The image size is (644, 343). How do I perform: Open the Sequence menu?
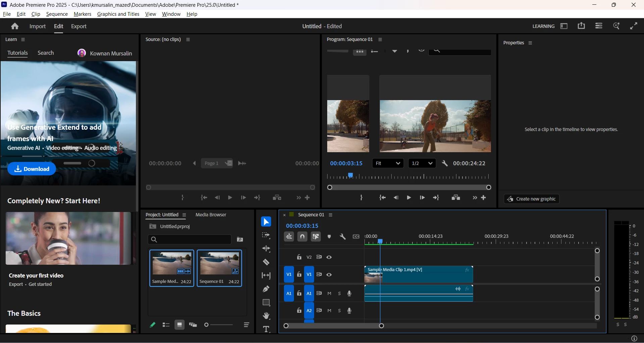pyautogui.click(x=57, y=14)
